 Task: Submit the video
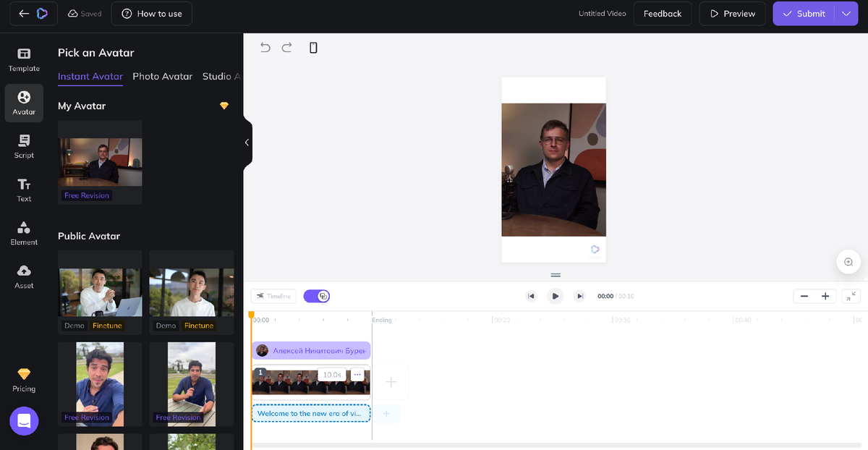(x=804, y=14)
